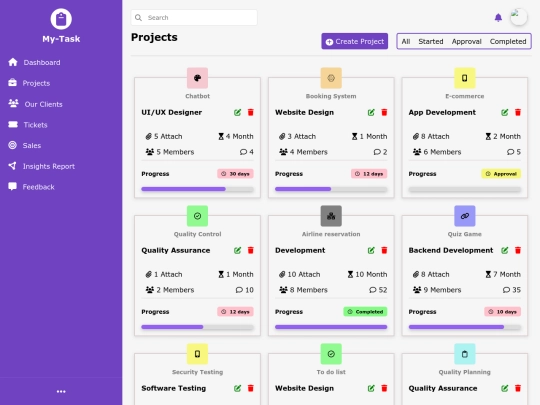Click "6 Members" on App Development card
Screen dimensions: 540x405
pyautogui.click(x=437, y=152)
